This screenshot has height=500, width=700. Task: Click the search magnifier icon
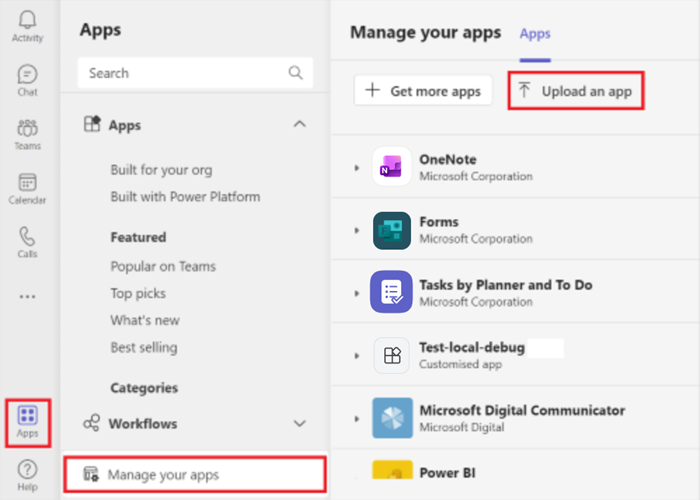(x=296, y=73)
